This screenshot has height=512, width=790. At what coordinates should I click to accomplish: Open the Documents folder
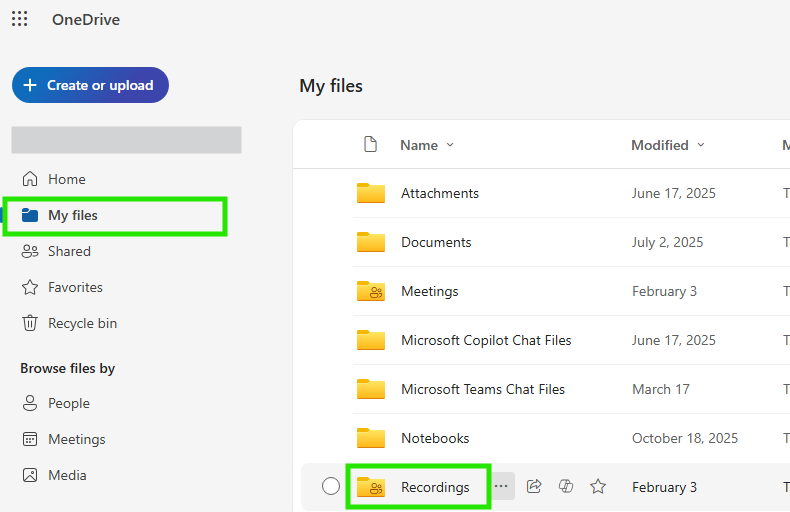436,242
